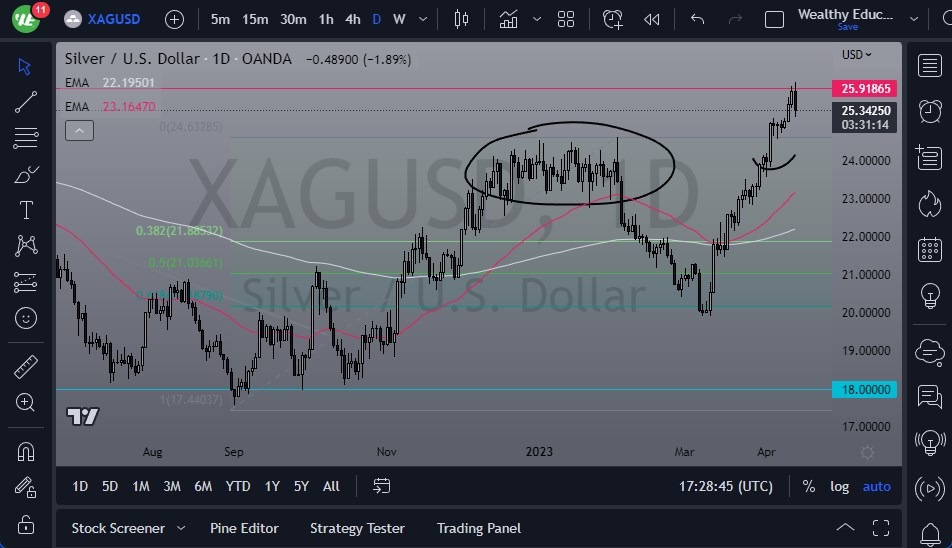Open the emoji icons tool
The image size is (952, 548).
point(26,318)
